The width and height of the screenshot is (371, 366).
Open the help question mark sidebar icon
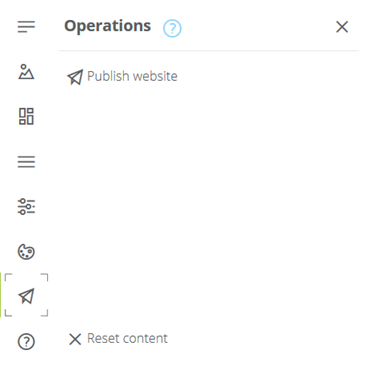[26, 341]
